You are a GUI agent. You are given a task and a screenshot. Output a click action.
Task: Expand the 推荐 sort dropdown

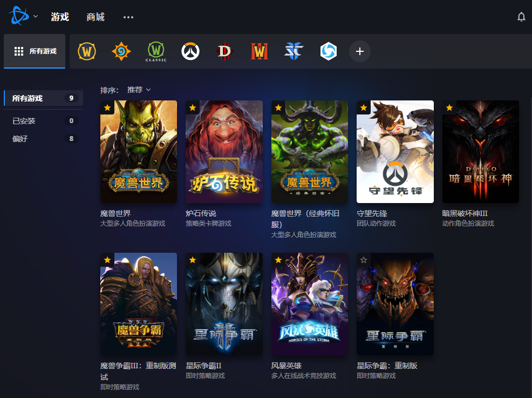tap(139, 90)
